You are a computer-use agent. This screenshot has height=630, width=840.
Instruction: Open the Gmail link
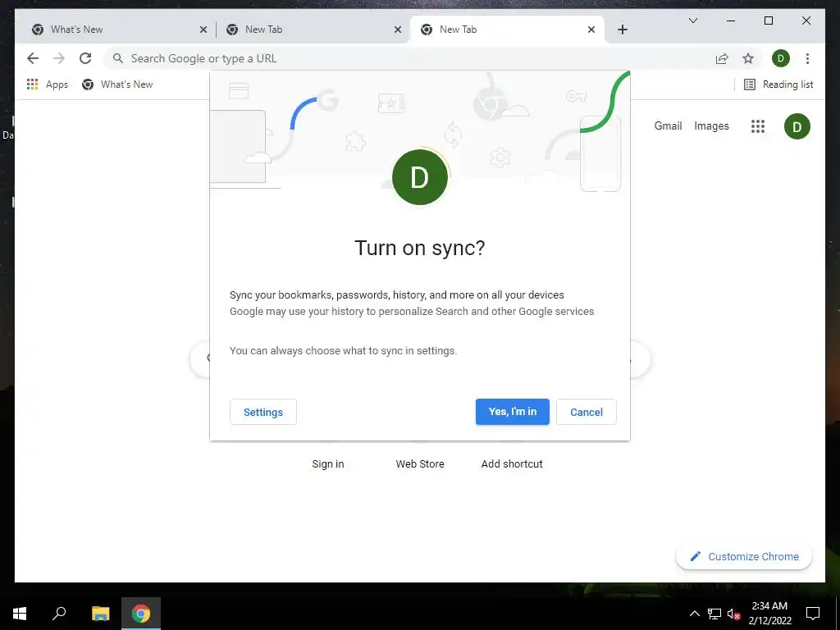[x=668, y=126]
